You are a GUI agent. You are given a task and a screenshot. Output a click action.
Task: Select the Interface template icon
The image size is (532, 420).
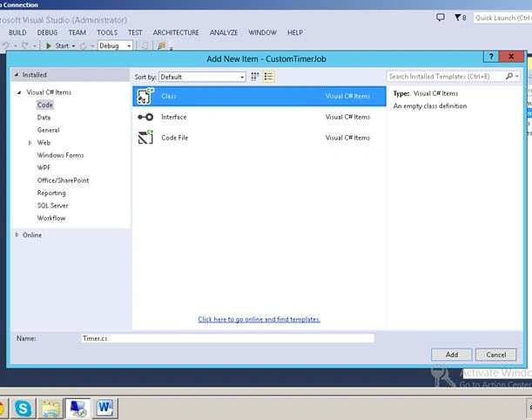[145, 117]
